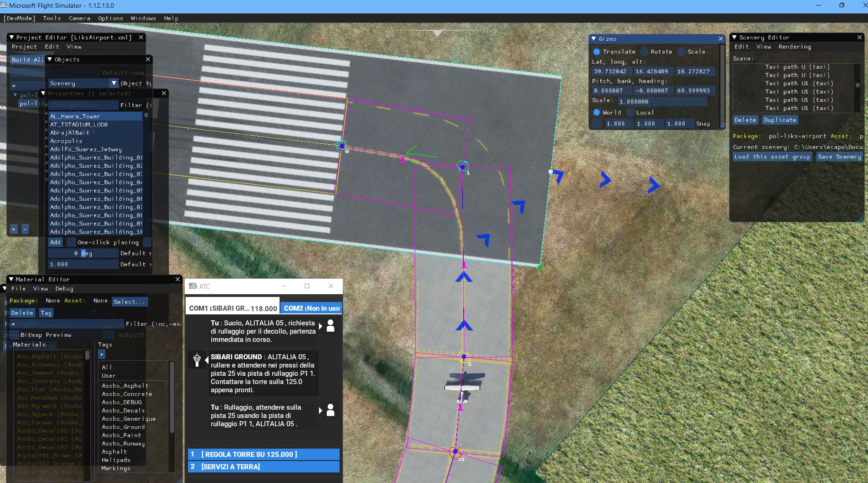Open the Scenery object type dropdown

[114, 83]
